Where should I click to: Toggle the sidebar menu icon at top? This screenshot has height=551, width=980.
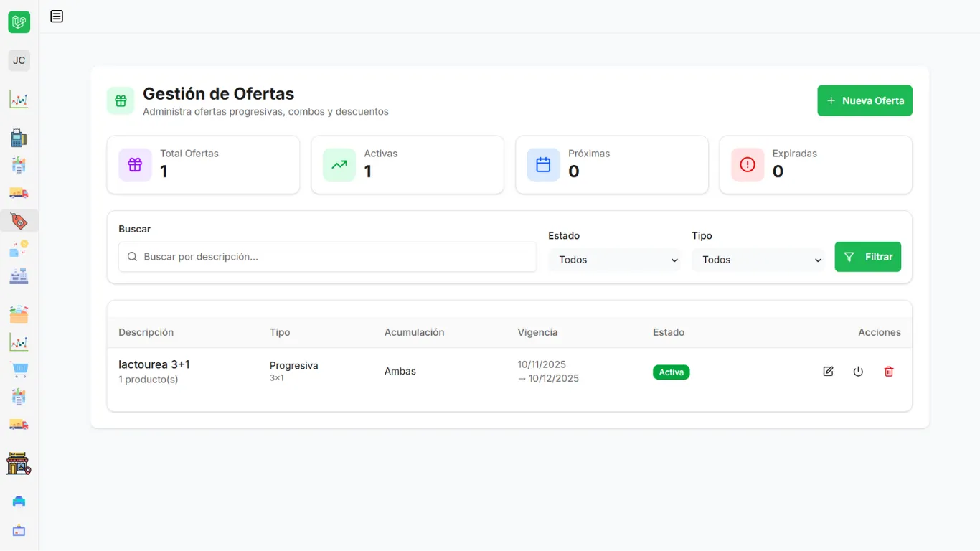57,17
